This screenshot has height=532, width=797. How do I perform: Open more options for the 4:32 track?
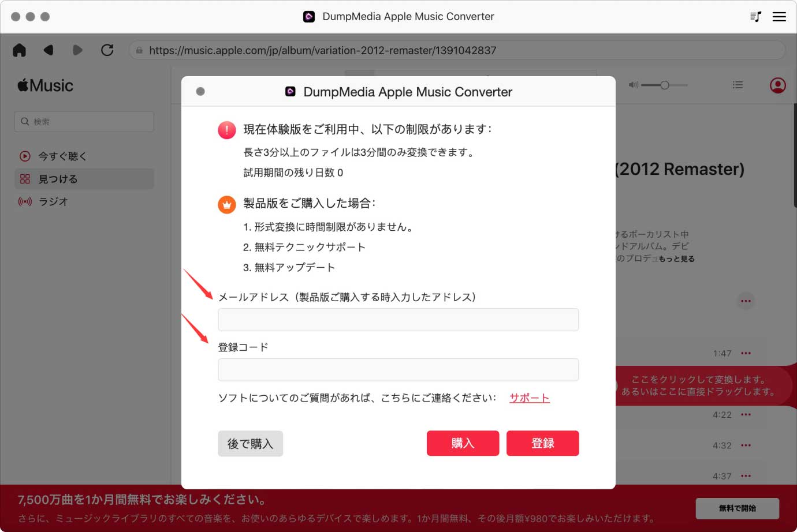click(x=746, y=445)
